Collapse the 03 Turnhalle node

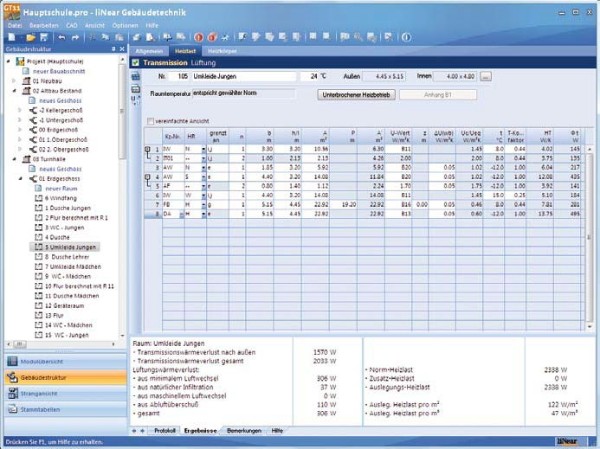(x=14, y=159)
